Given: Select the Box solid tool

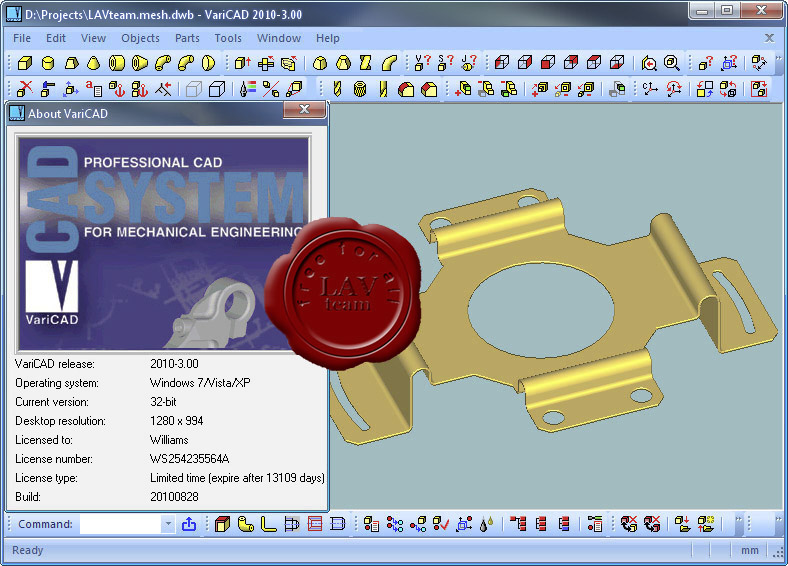Looking at the screenshot, I should tap(25, 63).
